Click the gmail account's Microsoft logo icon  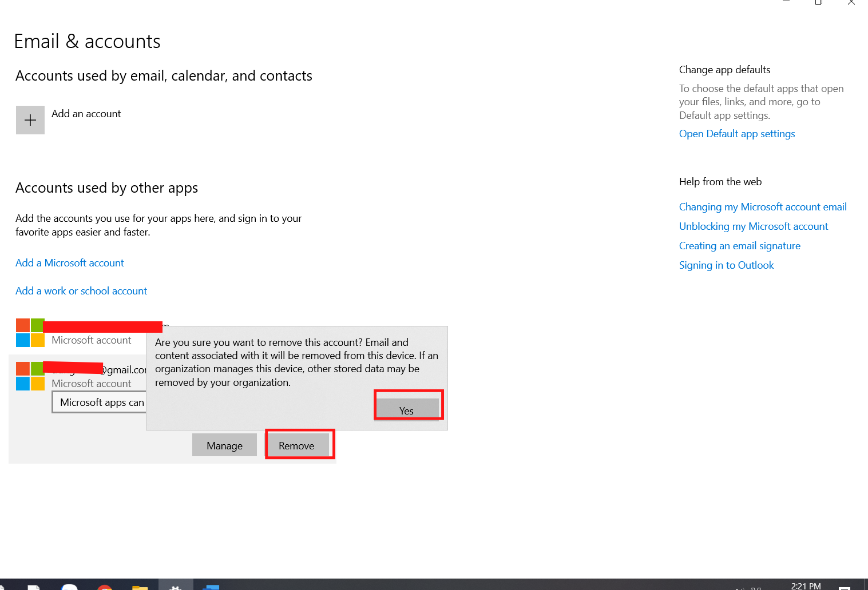[x=30, y=376]
